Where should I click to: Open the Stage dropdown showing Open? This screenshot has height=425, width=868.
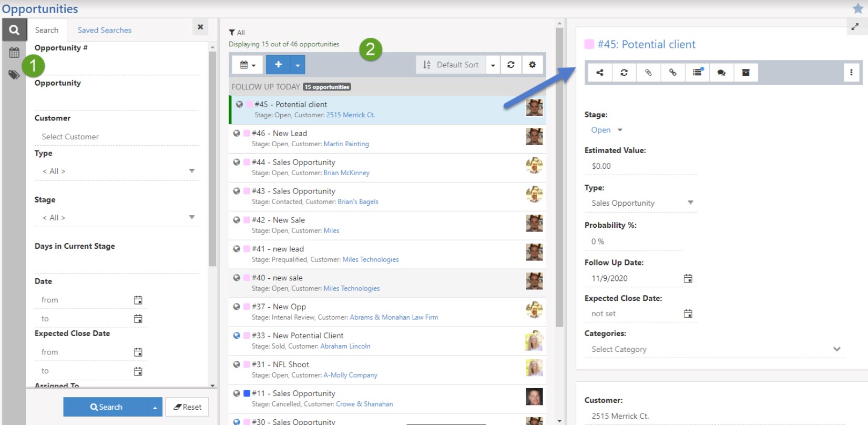(606, 130)
